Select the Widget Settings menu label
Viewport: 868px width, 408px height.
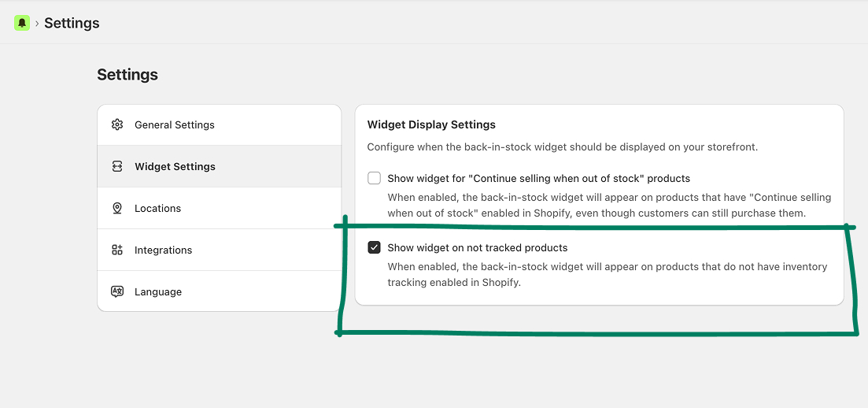pos(175,166)
